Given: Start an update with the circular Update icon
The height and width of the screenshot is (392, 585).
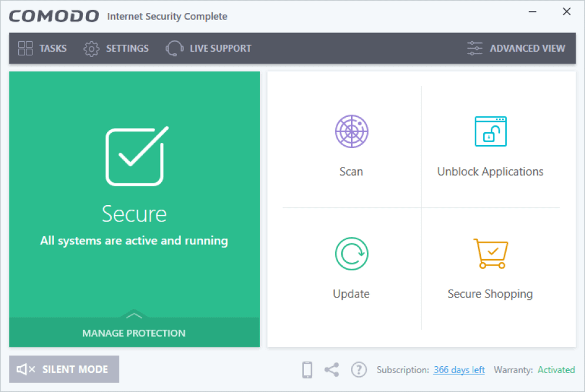Looking at the screenshot, I should click(351, 253).
